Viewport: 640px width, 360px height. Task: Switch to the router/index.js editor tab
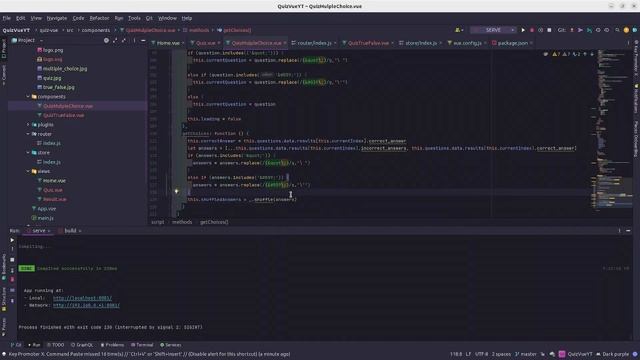(314, 43)
